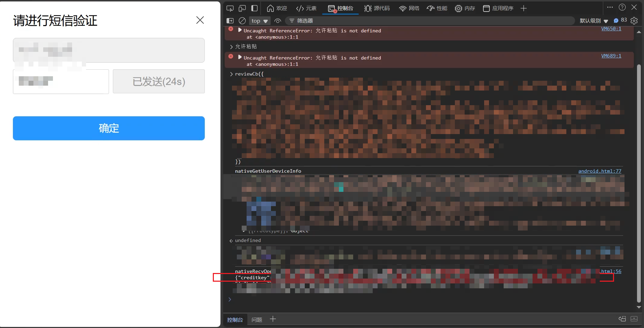Image resolution: width=644 pixels, height=328 pixels.
Task: Open the top context dropdown
Action: coord(259,21)
